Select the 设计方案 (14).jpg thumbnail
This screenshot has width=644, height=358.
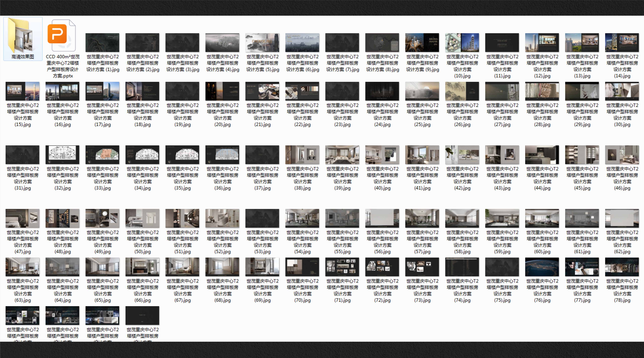(622, 43)
